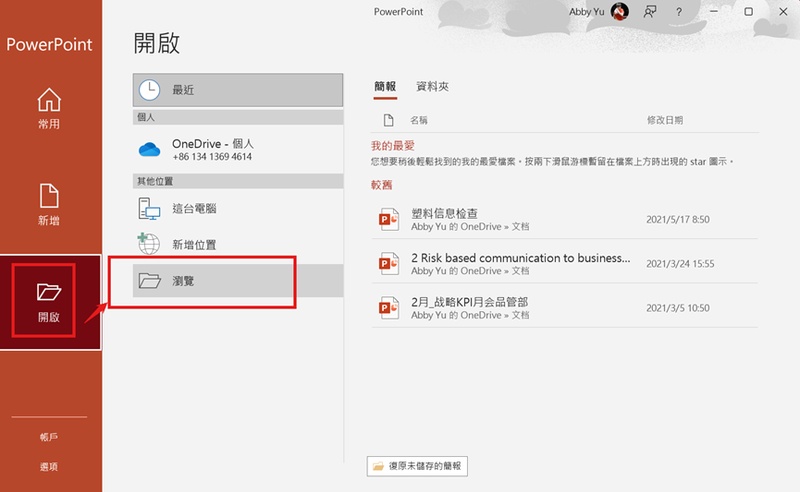Maximize the PowerPoint window
Screen dimensions: 800x492
(748, 11)
